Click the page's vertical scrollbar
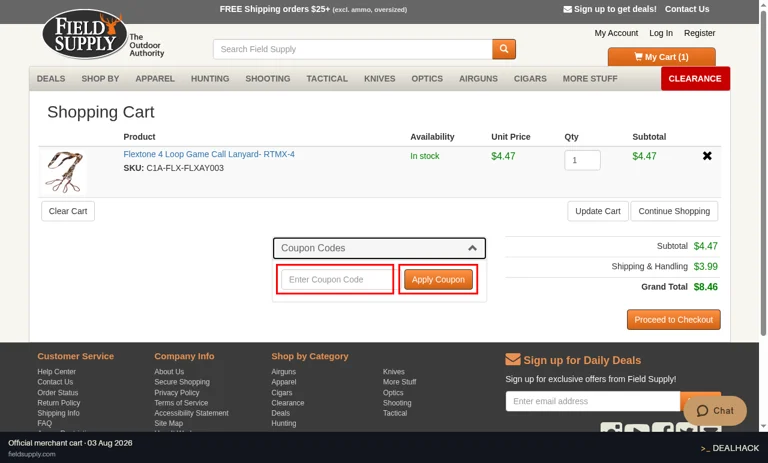 [x=763, y=171]
